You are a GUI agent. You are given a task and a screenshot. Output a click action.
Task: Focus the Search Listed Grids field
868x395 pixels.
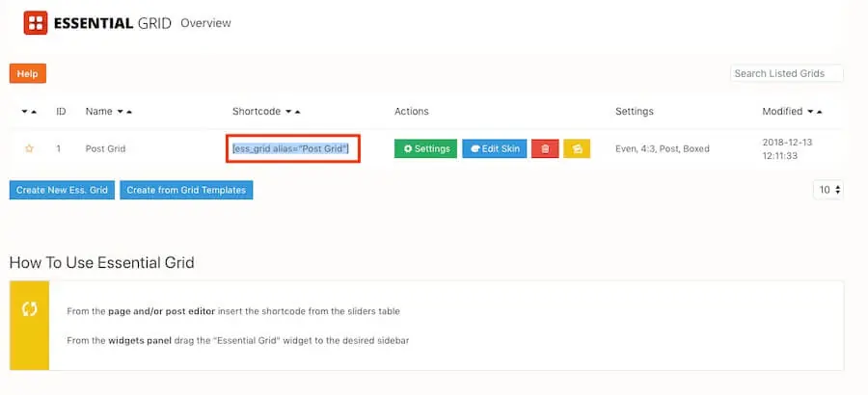pyautogui.click(x=787, y=73)
